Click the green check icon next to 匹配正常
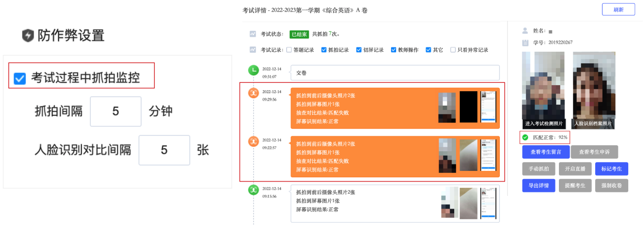Viewport: 644px width, 230px height. pyautogui.click(x=525, y=137)
